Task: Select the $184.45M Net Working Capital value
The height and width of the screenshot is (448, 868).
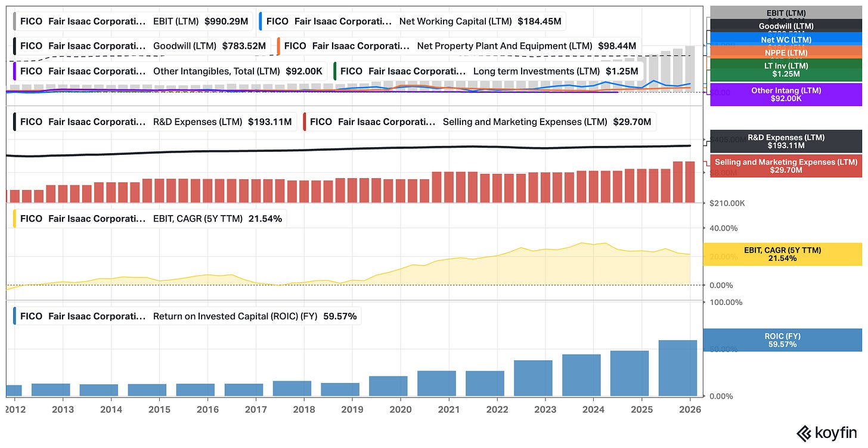Action: tap(540, 21)
